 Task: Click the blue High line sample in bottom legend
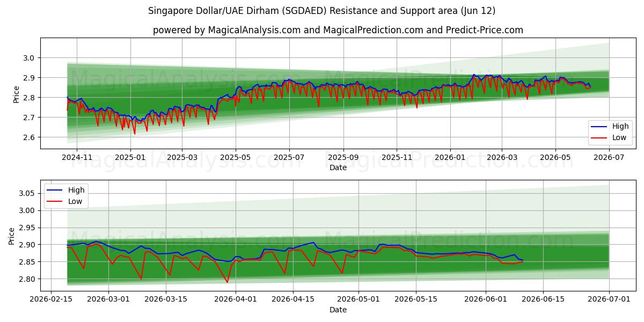click(55, 190)
